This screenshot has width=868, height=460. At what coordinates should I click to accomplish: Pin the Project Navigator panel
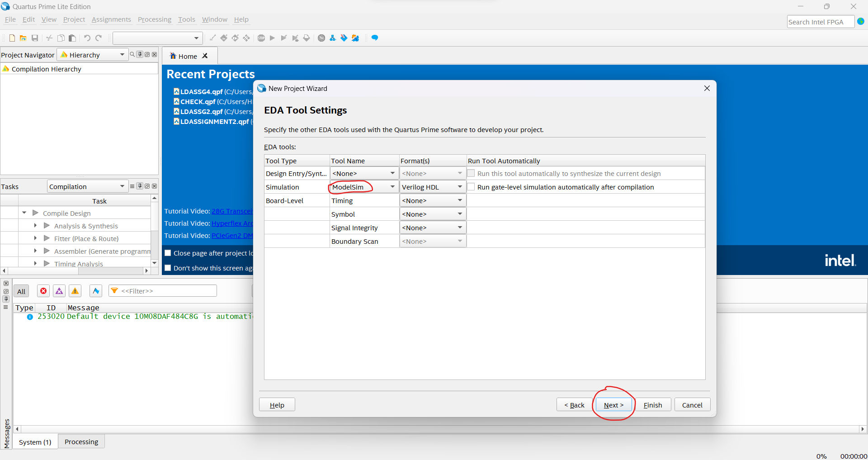(x=140, y=54)
